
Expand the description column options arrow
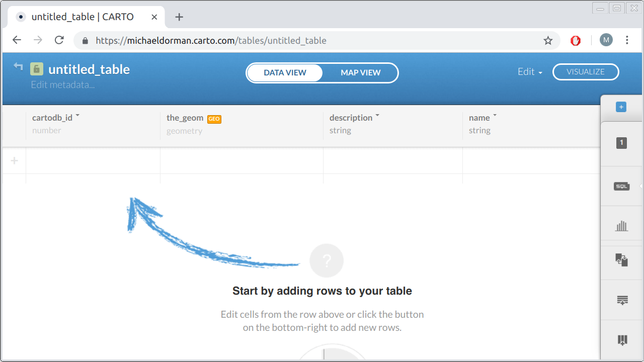coord(377,116)
